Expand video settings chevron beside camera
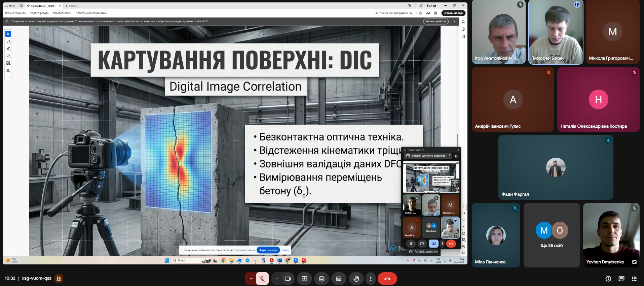644x286 pixels. (x=277, y=279)
